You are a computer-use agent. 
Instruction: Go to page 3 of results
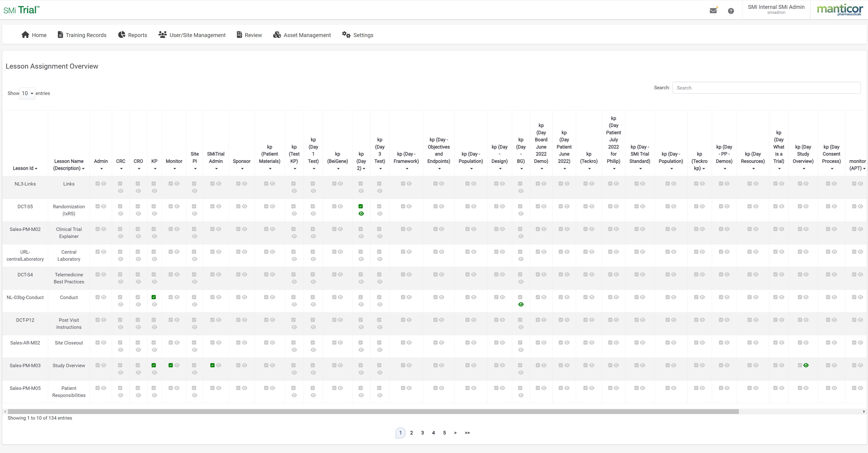coord(422,433)
